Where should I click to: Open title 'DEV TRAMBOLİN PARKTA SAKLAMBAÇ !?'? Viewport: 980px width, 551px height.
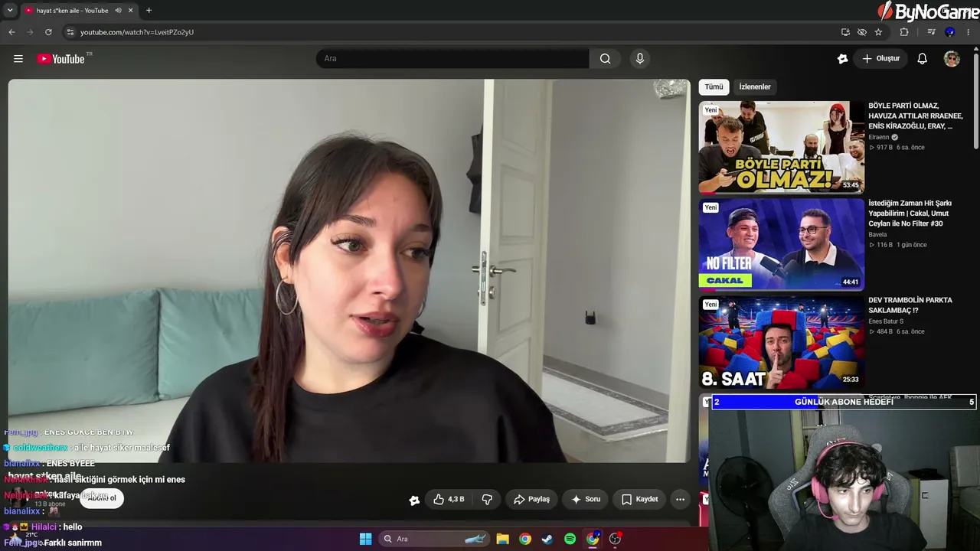tap(910, 305)
